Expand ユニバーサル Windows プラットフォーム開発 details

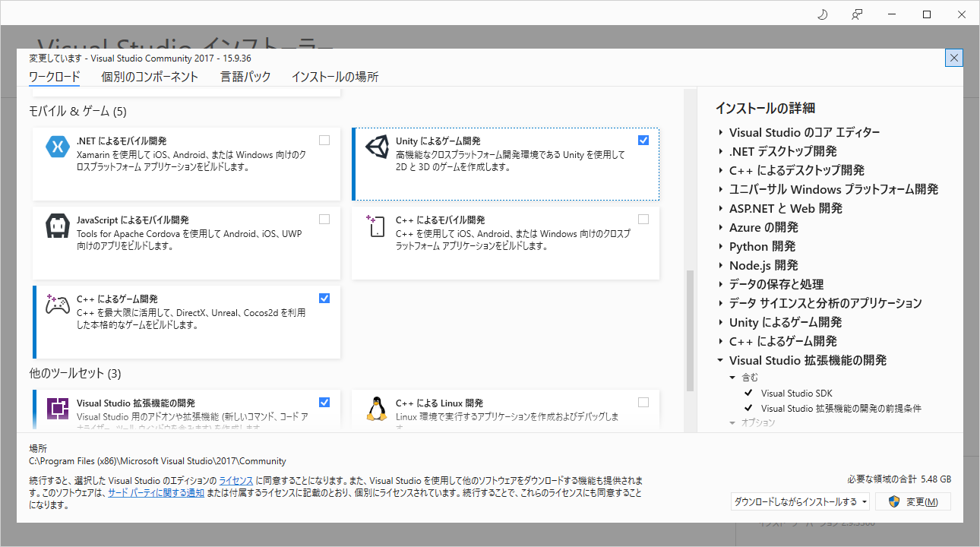coord(720,189)
